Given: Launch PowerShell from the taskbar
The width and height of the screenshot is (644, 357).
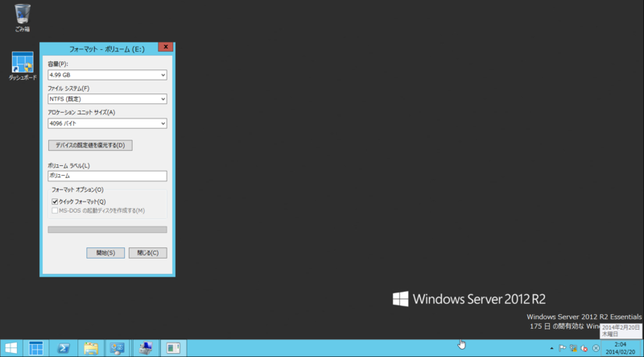Looking at the screenshot, I should pos(64,348).
